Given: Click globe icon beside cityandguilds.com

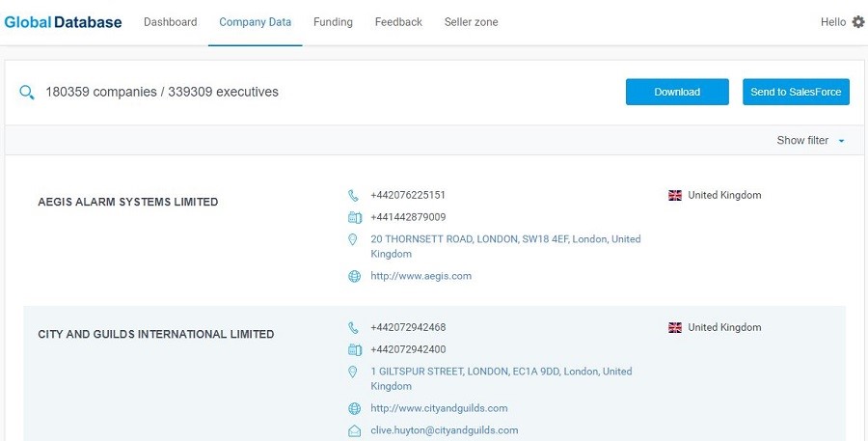Looking at the screenshot, I should point(354,409).
